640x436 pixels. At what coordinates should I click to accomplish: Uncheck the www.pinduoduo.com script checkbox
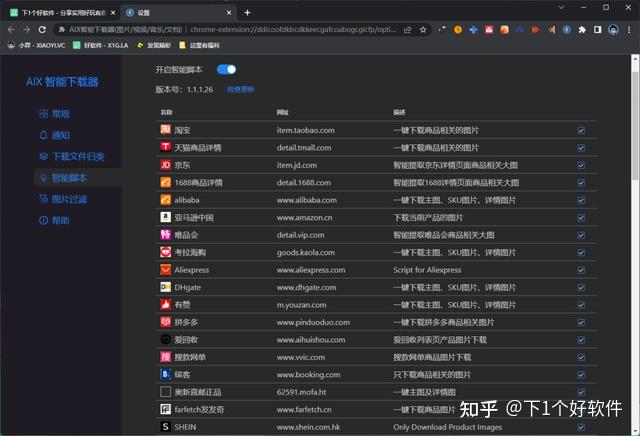click(x=581, y=323)
